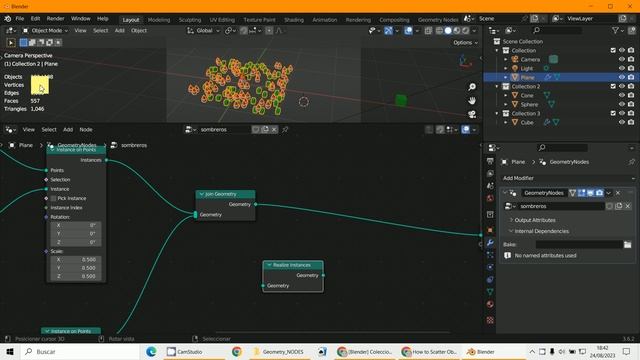Toggle camera view icon in viewport

pyautogui.click(x=472, y=114)
